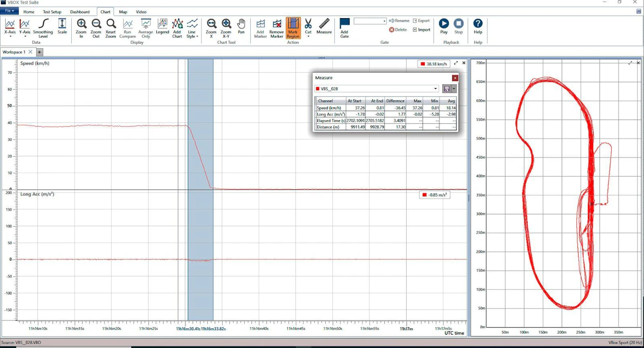
Task: Close the Measure dialog
Action: (455, 78)
